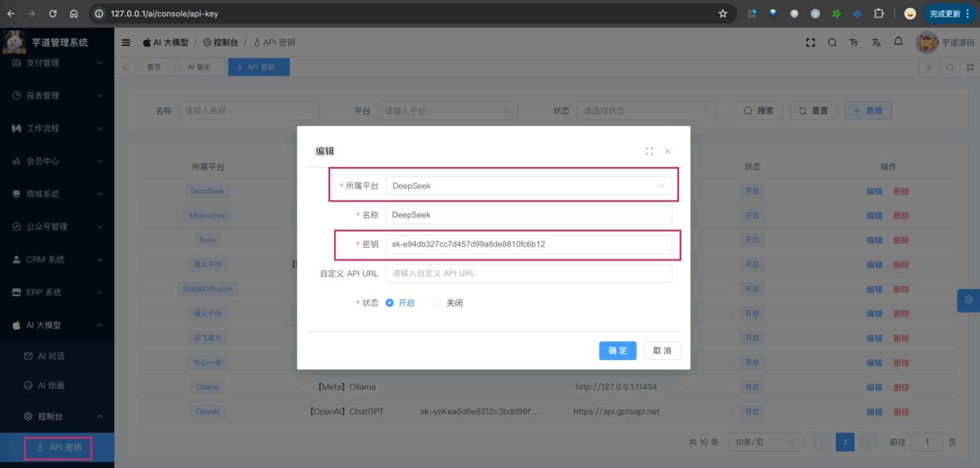Switch to the AI 音乐 tab
The width and height of the screenshot is (980, 468).
pyautogui.click(x=199, y=67)
